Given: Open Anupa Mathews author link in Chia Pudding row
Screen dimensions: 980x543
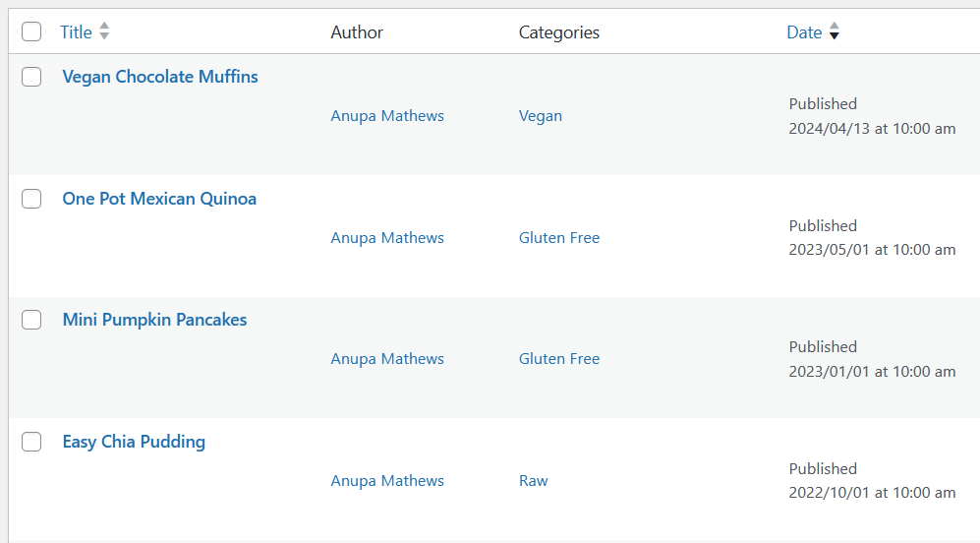Looking at the screenshot, I should coord(387,480).
